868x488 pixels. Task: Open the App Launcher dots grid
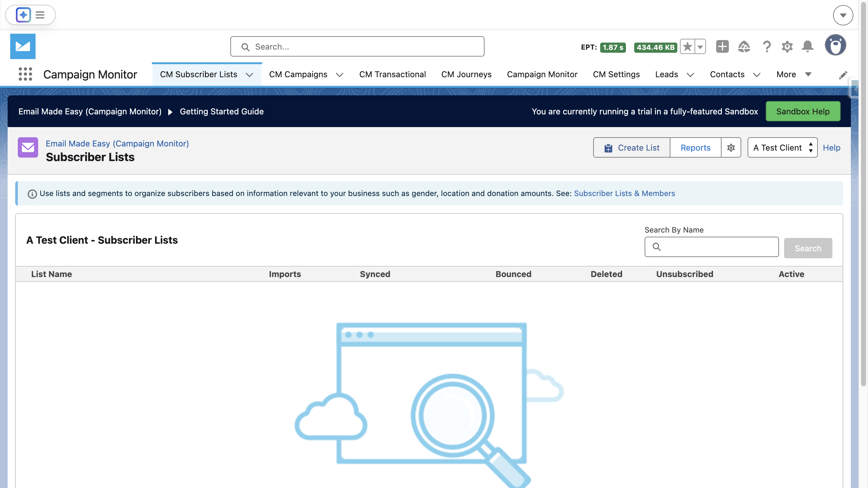click(x=25, y=74)
